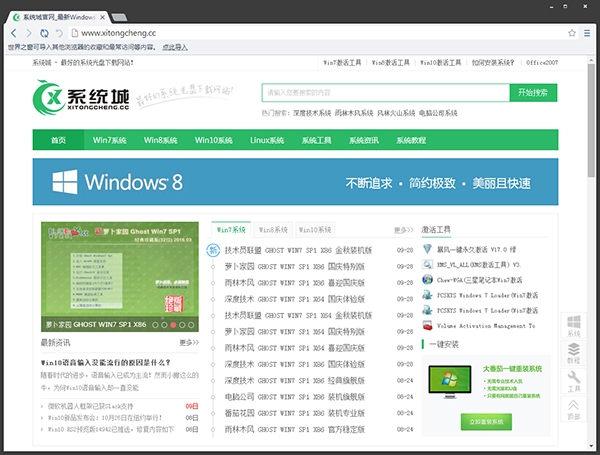
Task: Open the 首页 navigation item
Action: click(58, 140)
